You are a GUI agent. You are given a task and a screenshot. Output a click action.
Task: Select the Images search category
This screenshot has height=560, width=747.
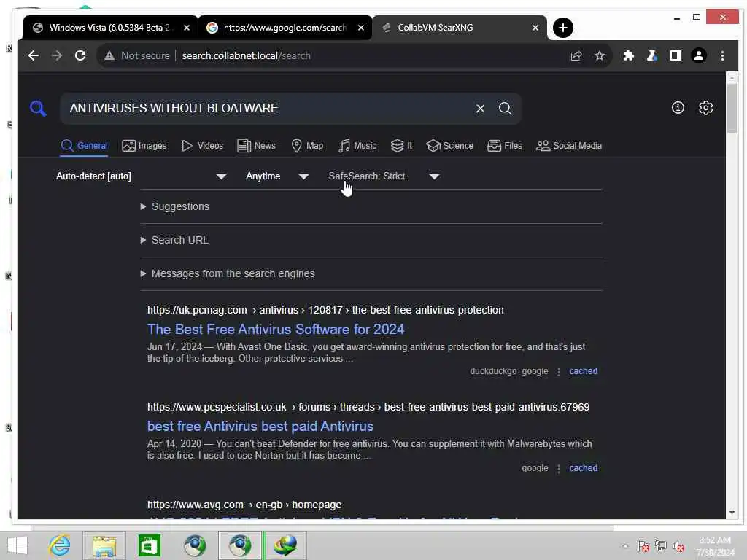(x=144, y=146)
